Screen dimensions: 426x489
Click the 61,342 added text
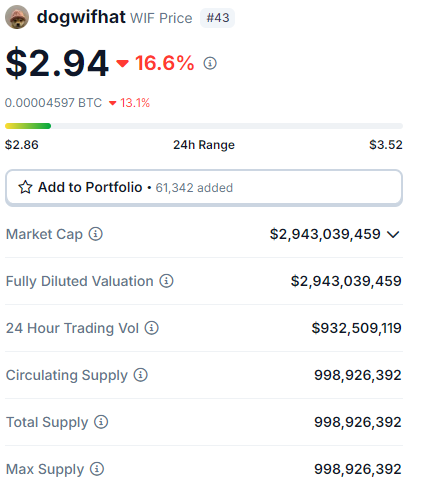194,188
